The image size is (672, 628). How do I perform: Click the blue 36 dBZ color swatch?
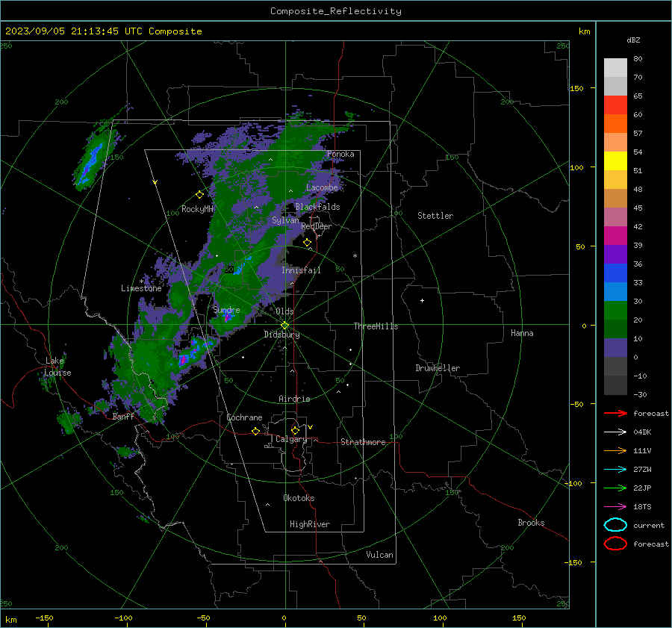[615, 273]
